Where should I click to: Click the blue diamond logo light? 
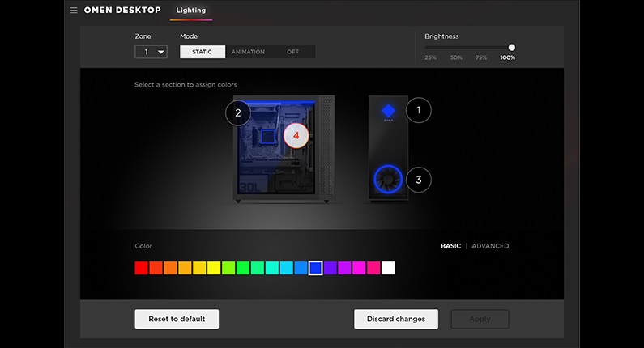388,110
